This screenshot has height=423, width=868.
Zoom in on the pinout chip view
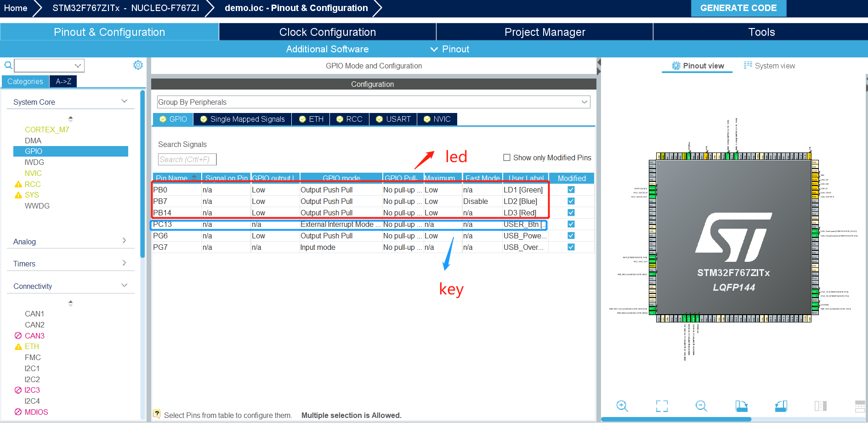coord(622,406)
